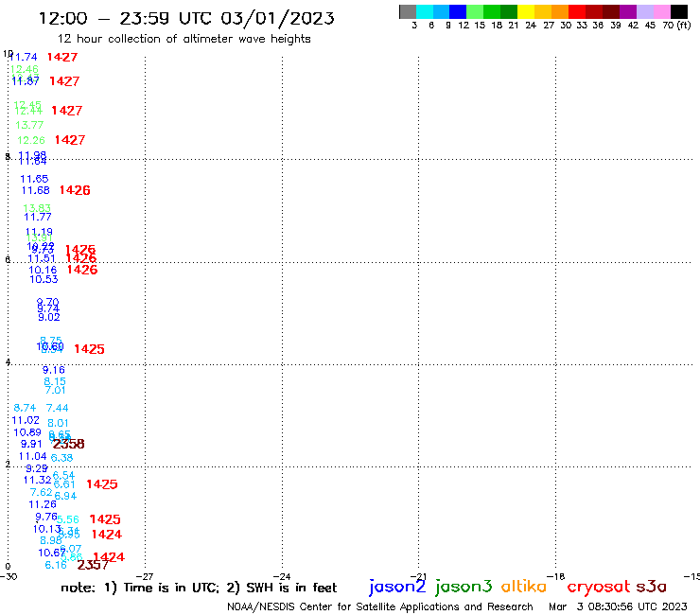The height and width of the screenshot is (615, 700).
Task: Click the blue wave height 11.26
Action: click(x=43, y=504)
